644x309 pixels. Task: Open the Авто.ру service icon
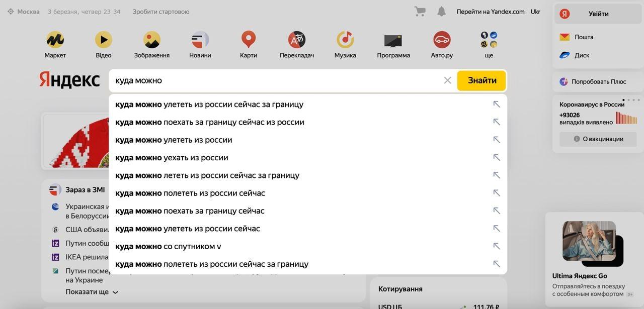[x=442, y=40]
